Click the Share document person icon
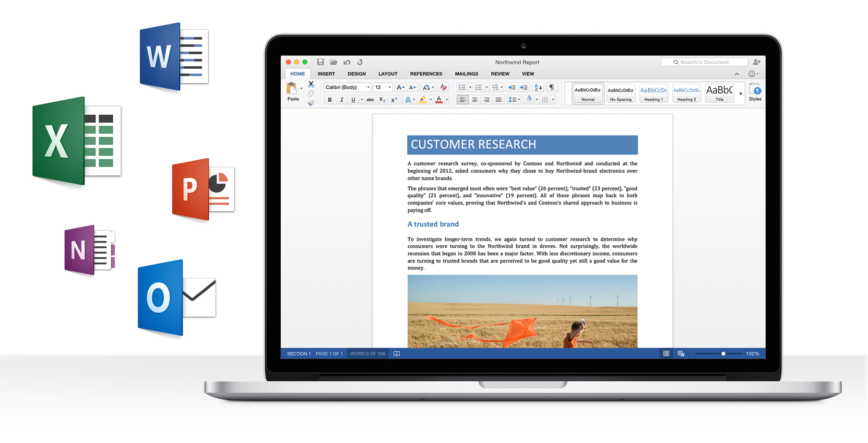Image resolution: width=868 pixels, height=443 pixels. tap(756, 62)
